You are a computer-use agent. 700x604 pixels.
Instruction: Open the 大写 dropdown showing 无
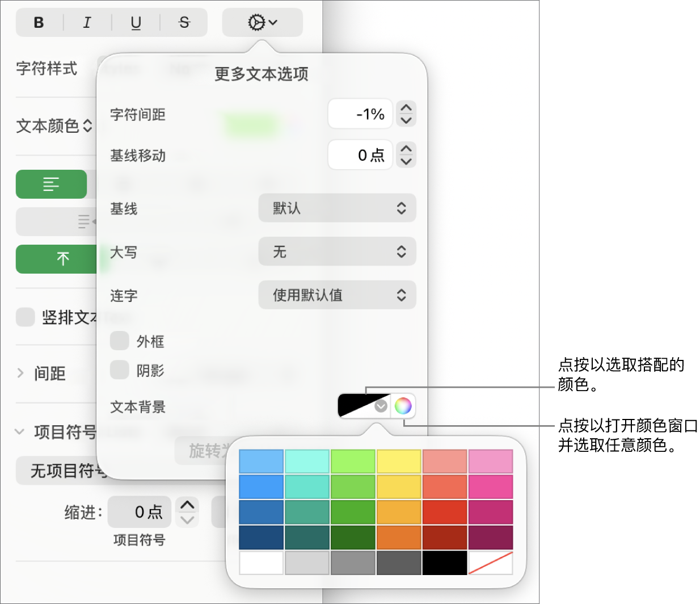click(337, 251)
